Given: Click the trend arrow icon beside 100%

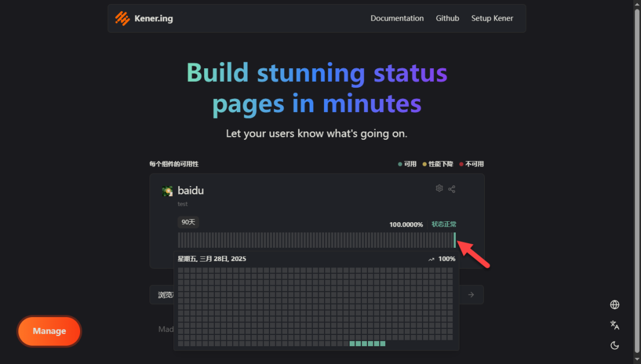Looking at the screenshot, I should tap(431, 259).
